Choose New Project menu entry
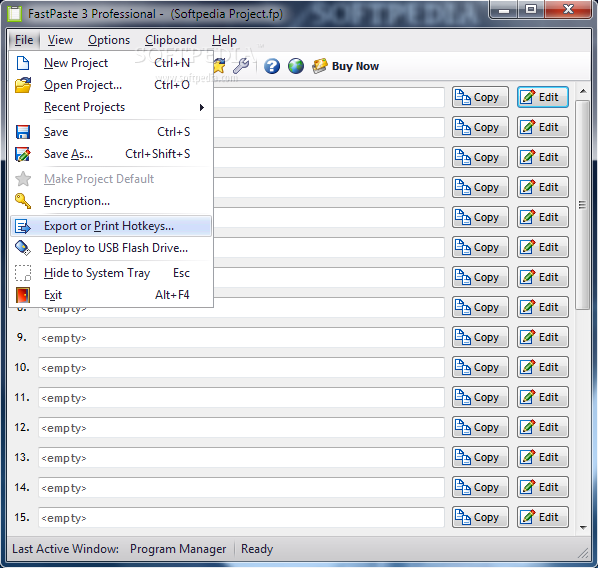The width and height of the screenshot is (598, 568). [111, 63]
